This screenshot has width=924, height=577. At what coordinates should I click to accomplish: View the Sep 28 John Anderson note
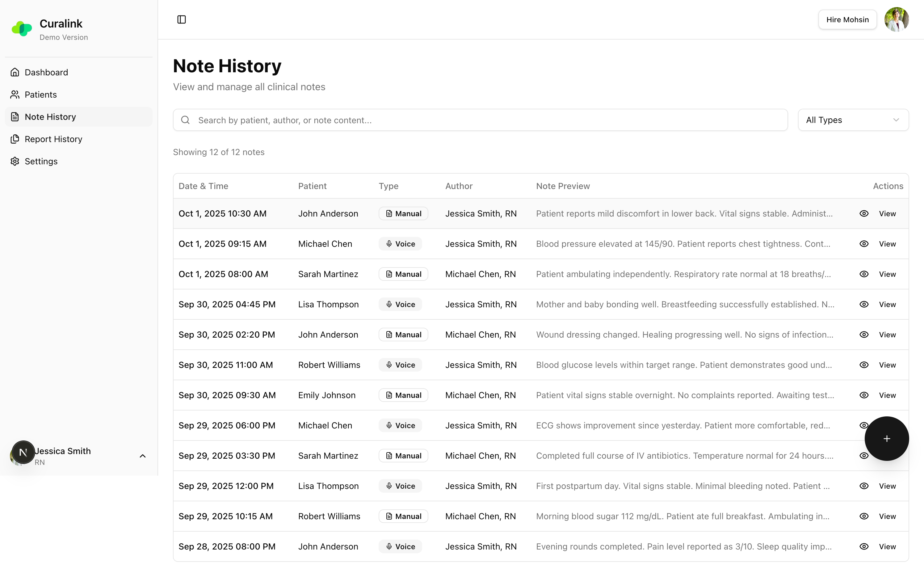887,546
